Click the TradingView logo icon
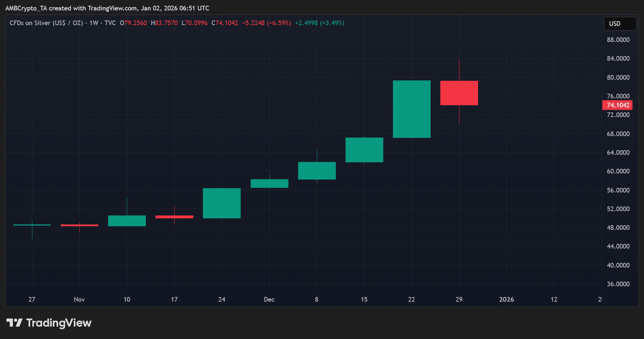This screenshot has width=644, height=339. (x=14, y=322)
